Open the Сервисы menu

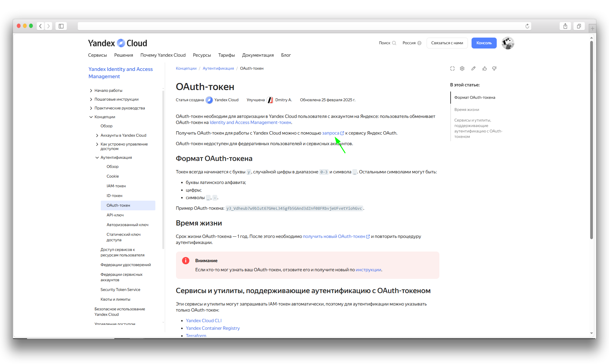click(x=97, y=55)
